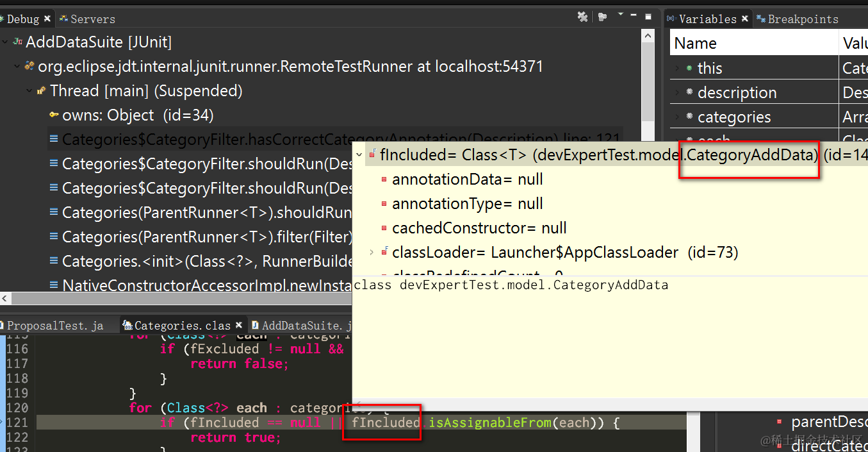Click the popup detail text 'class devExpertTest.model.CategoryAddData'

(511, 285)
